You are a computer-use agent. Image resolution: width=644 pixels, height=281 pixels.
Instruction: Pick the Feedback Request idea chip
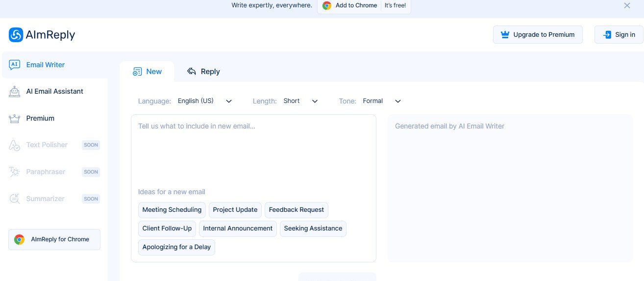point(296,210)
